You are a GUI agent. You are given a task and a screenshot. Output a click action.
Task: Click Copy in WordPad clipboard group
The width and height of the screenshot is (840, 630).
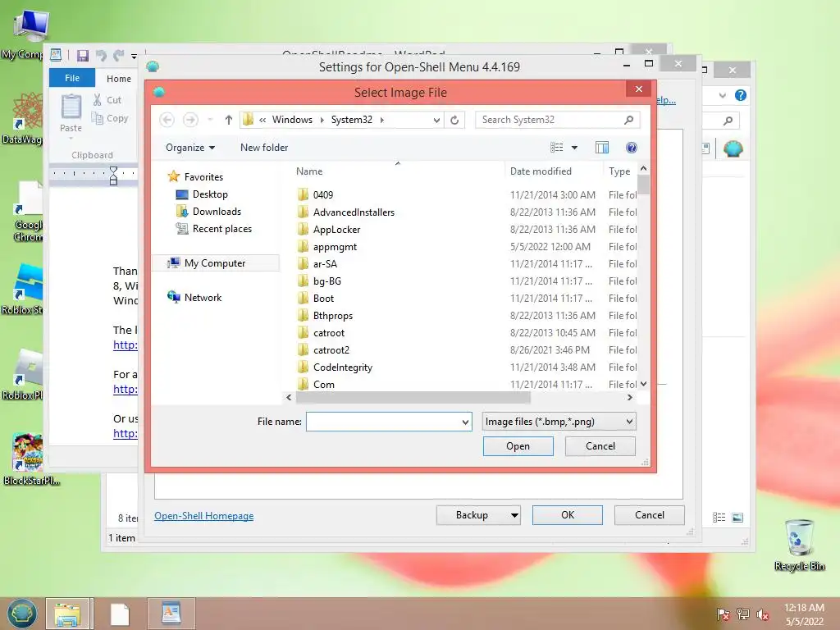click(110, 118)
